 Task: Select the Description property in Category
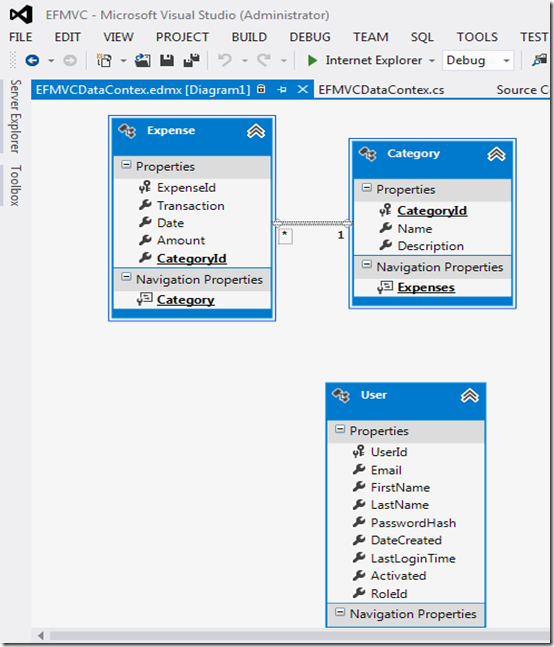tap(431, 246)
